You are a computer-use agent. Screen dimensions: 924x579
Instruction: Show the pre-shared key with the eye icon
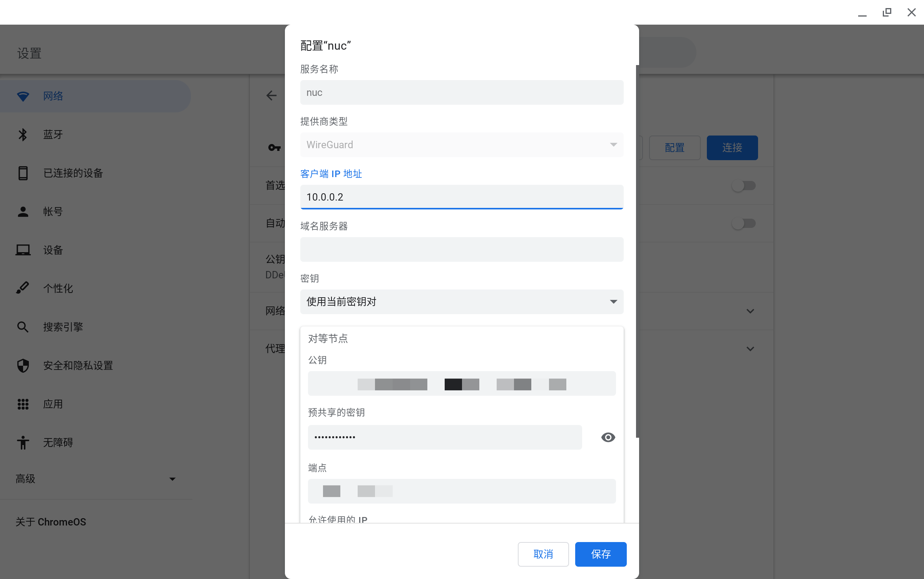point(608,437)
